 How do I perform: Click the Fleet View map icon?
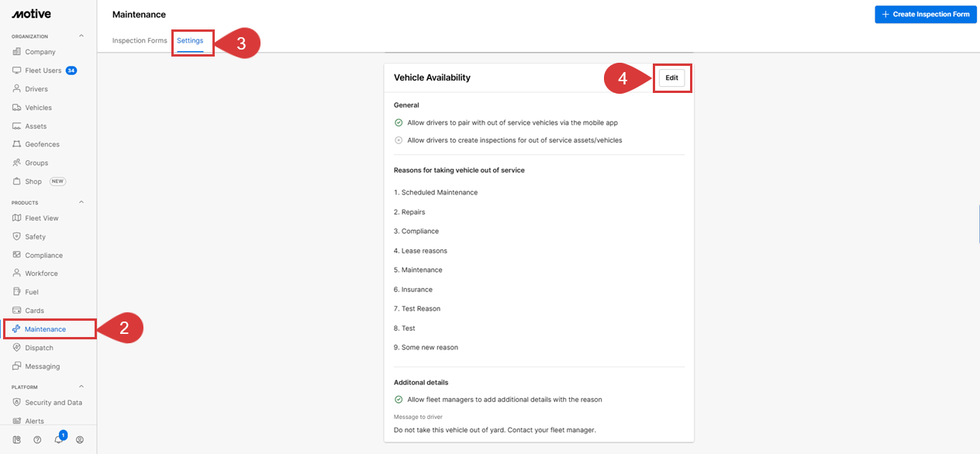[x=17, y=218]
